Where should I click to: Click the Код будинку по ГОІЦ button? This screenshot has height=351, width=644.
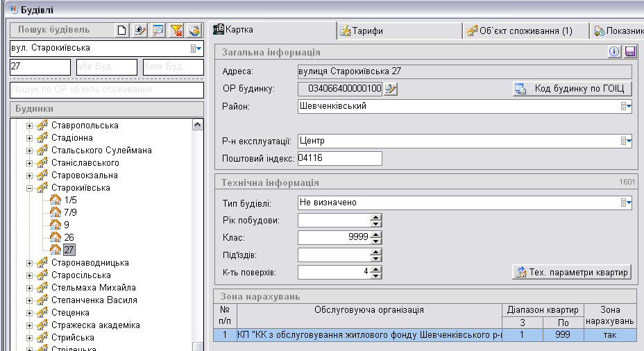(x=572, y=89)
